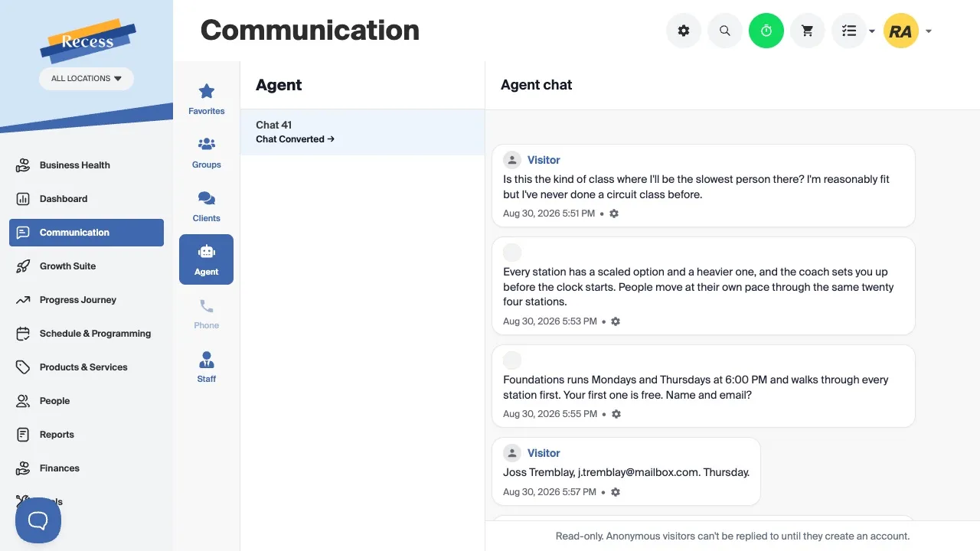Expand the checklist dropdown arrow
The image size is (980, 551).
click(872, 31)
